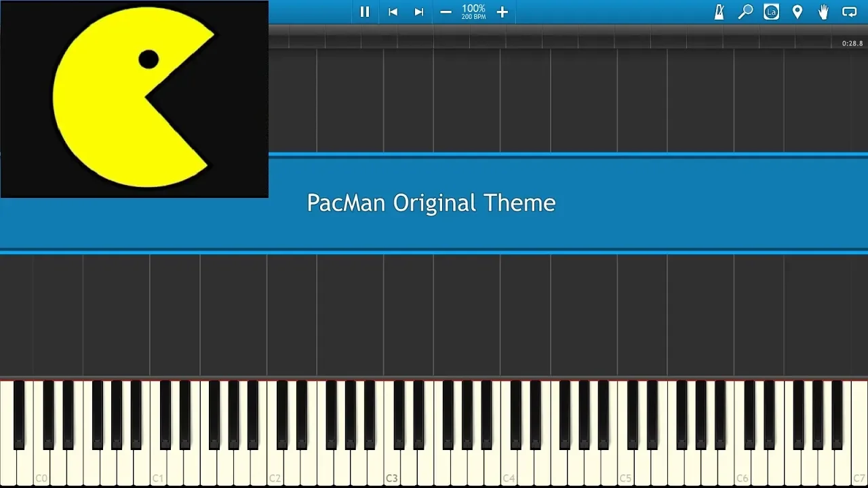Add a bookmark with the pin icon
Viewport: 868px width, 488px height.
point(797,12)
